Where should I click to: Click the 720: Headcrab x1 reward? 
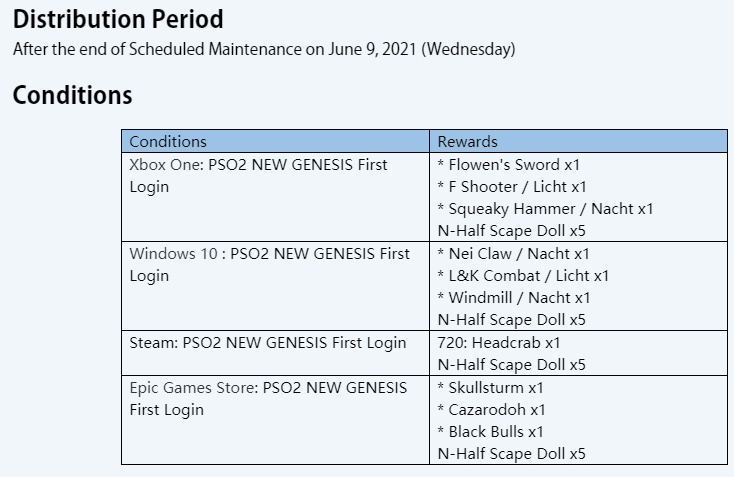tap(499, 343)
